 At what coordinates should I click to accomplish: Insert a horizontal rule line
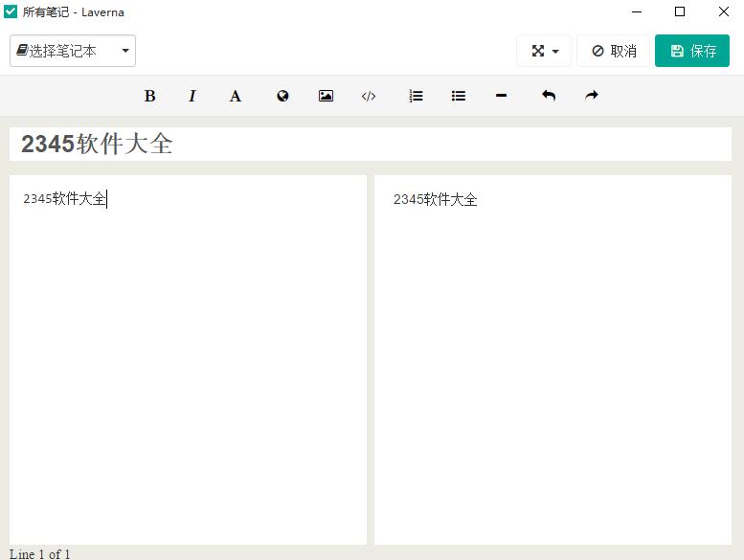pyautogui.click(x=501, y=96)
